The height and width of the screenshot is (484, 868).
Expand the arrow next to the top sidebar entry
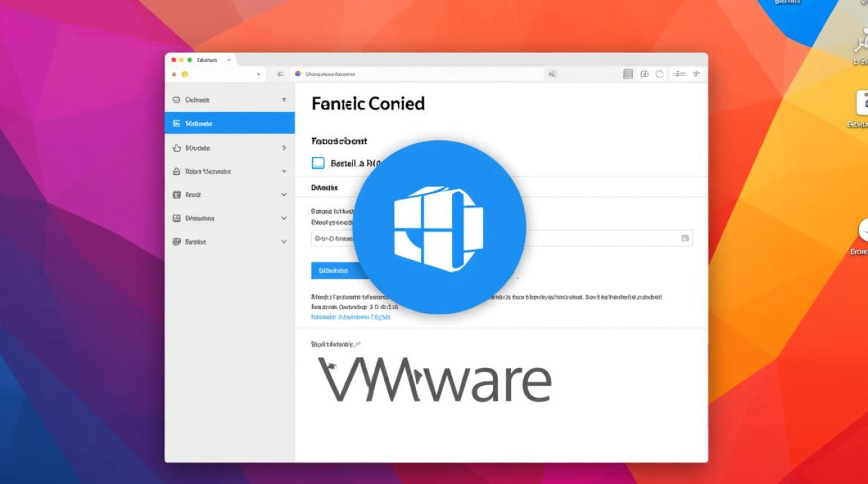[x=283, y=100]
